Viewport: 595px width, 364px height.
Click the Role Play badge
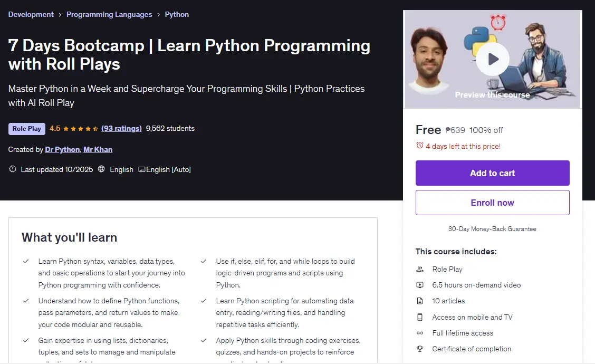tap(26, 129)
